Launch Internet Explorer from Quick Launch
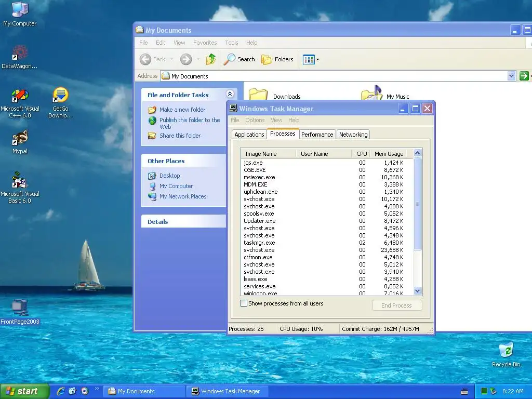The image size is (532, 399). (61, 391)
